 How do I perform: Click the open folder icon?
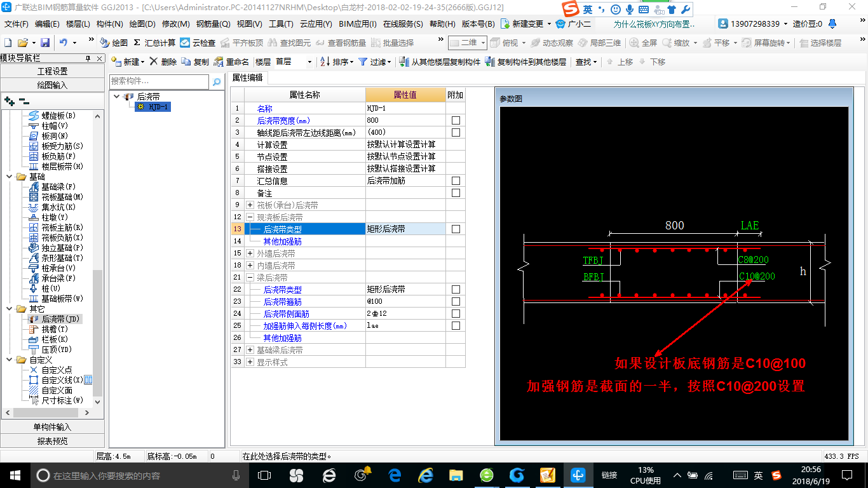[x=22, y=43]
